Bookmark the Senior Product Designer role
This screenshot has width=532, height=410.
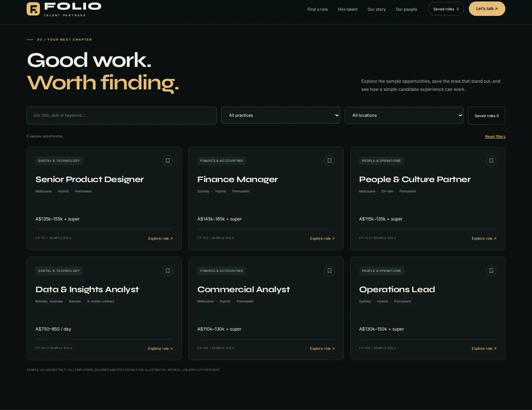(x=168, y=161)
